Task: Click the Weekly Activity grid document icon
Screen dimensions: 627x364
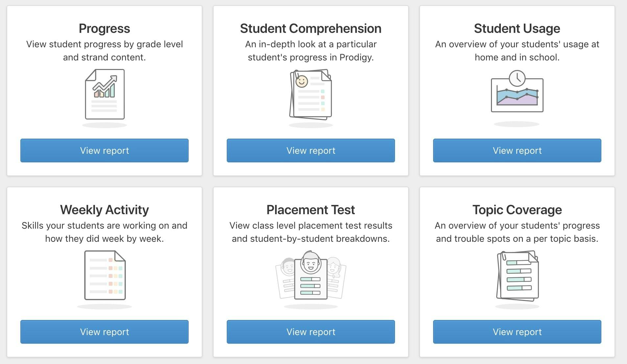Action: tap(105, 275)
